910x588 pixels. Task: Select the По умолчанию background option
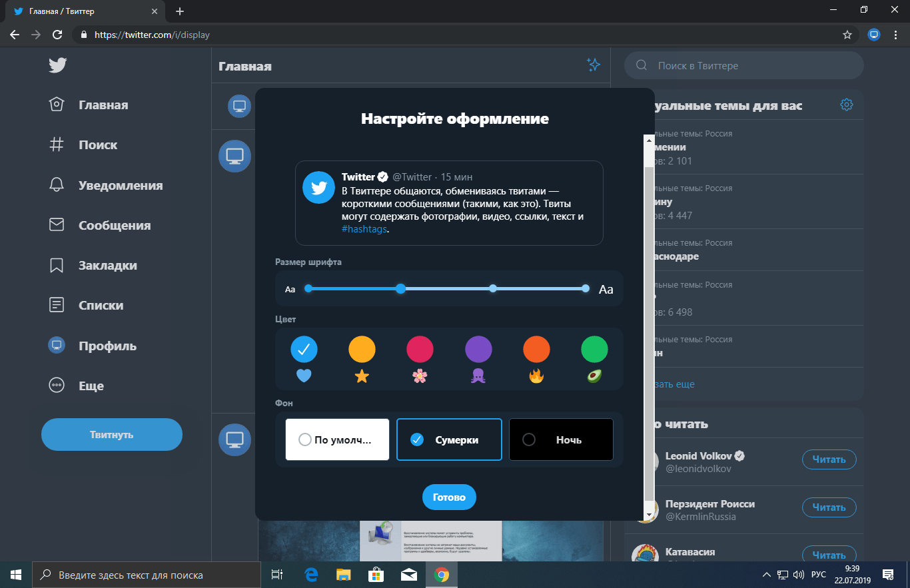point(337,440)
